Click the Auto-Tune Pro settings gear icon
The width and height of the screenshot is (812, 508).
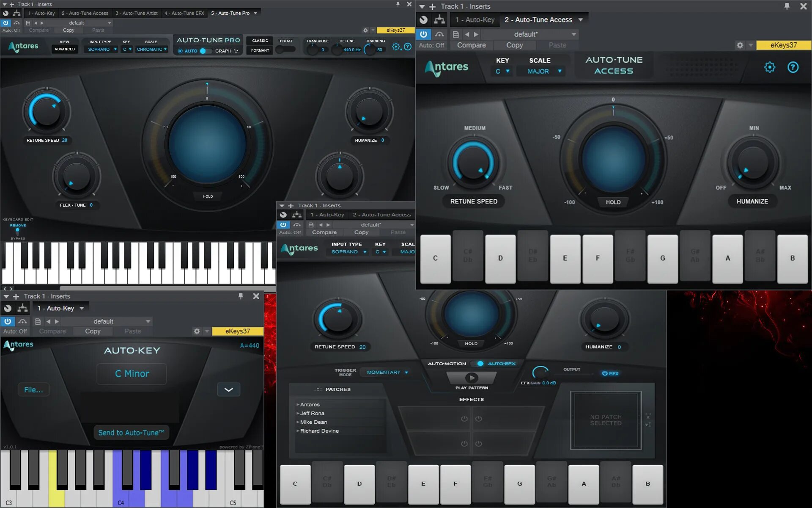(395, 47)
